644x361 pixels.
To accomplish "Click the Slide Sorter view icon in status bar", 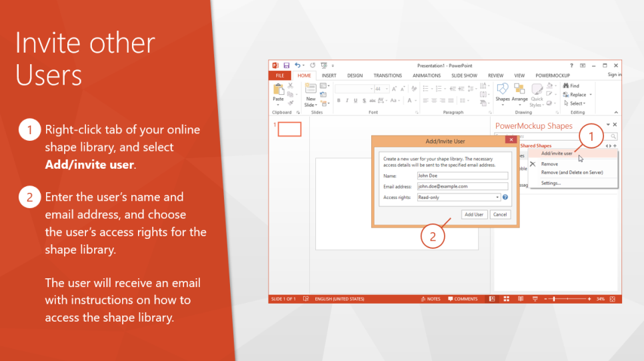I will click(507, 299).
